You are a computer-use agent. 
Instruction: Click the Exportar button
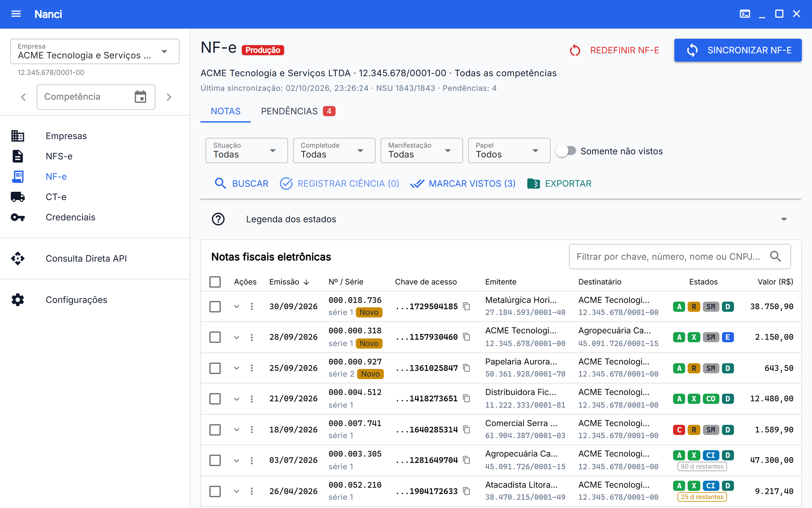pyautogui.click(x=559, y=184)
